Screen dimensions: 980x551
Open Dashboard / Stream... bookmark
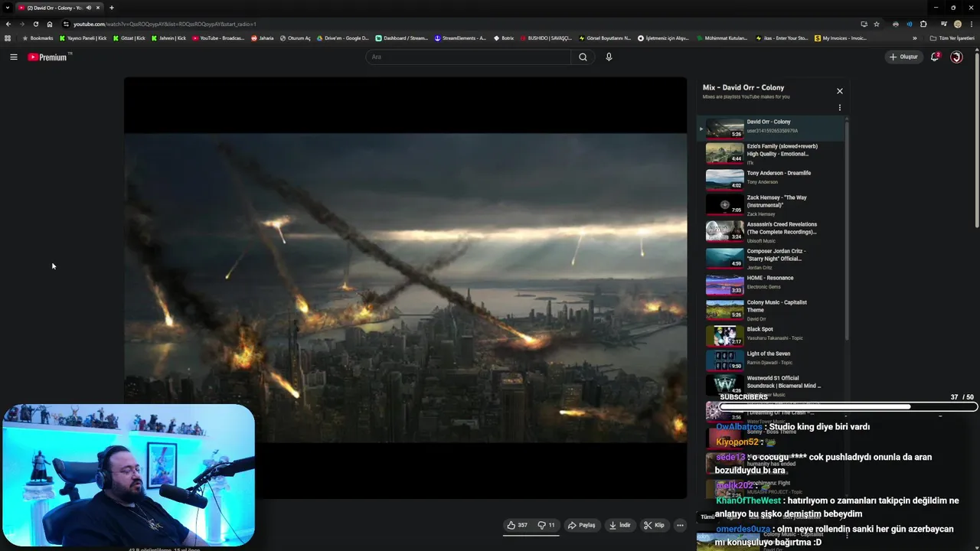point(402,37)
